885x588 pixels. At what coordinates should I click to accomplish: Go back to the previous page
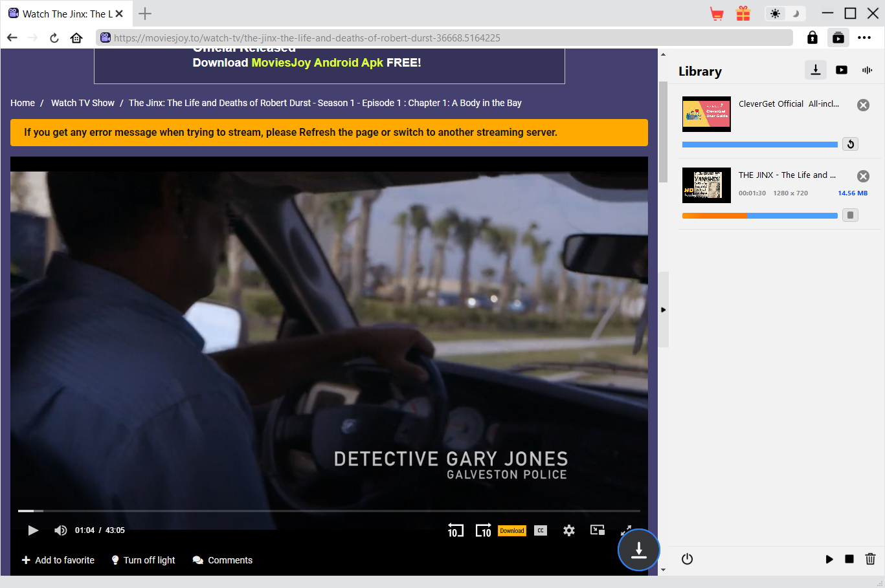(12, 38)
